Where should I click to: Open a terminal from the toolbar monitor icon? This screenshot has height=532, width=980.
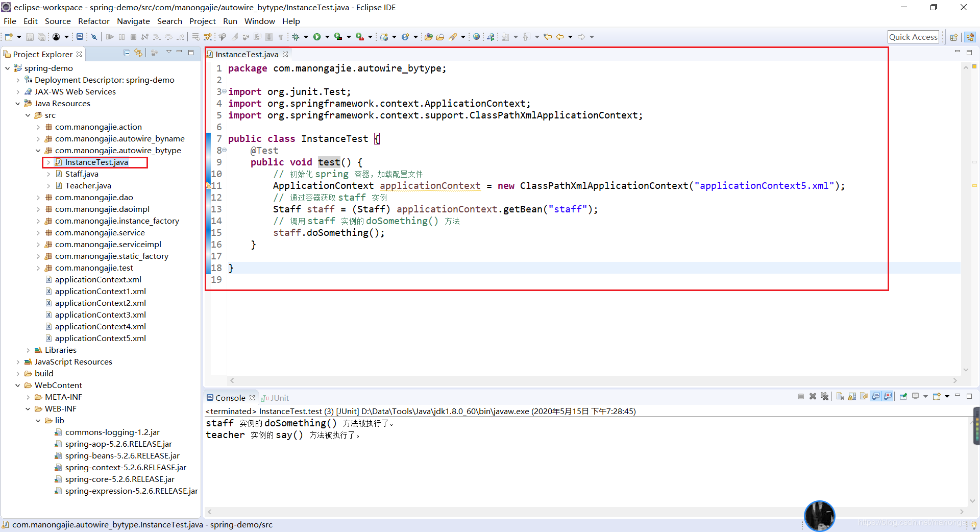[x=80, y=37]
